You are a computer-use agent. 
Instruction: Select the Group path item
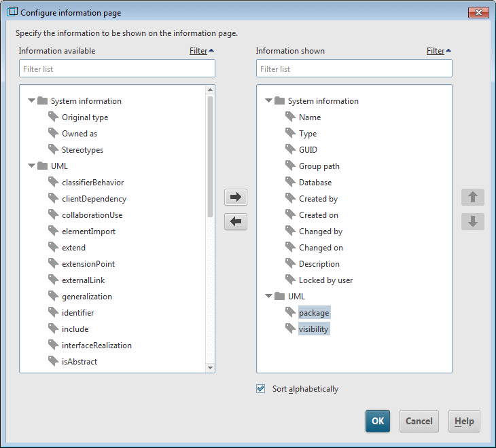319,166
